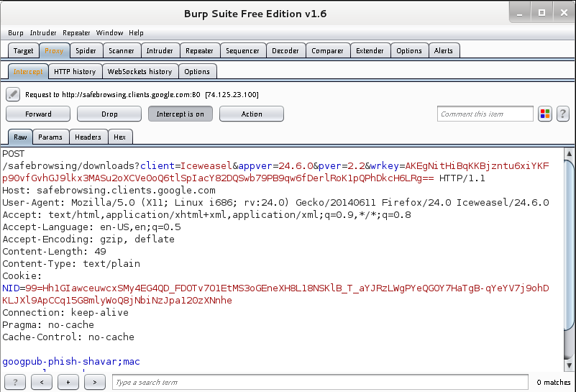The image size is (576, 392).
Task: Click the Accept-Language header line
Action: (x=91, y=227)
